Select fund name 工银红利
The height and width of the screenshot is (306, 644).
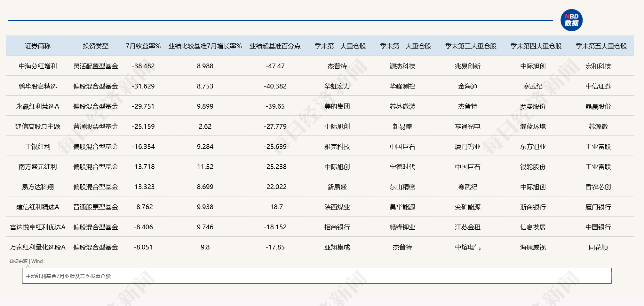pos(38,147)
